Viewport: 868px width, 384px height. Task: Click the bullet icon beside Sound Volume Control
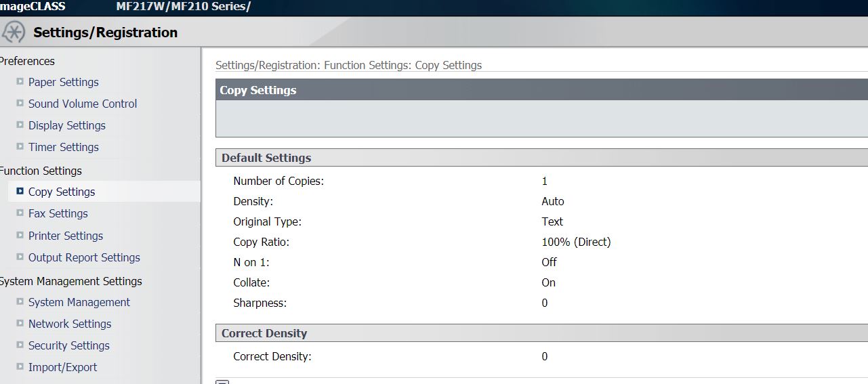coord(20,104)
